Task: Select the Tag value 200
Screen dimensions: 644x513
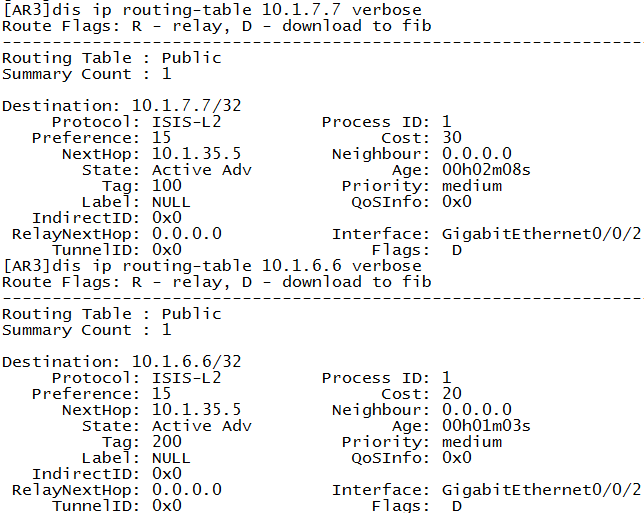Action: (x=167, y=442)
